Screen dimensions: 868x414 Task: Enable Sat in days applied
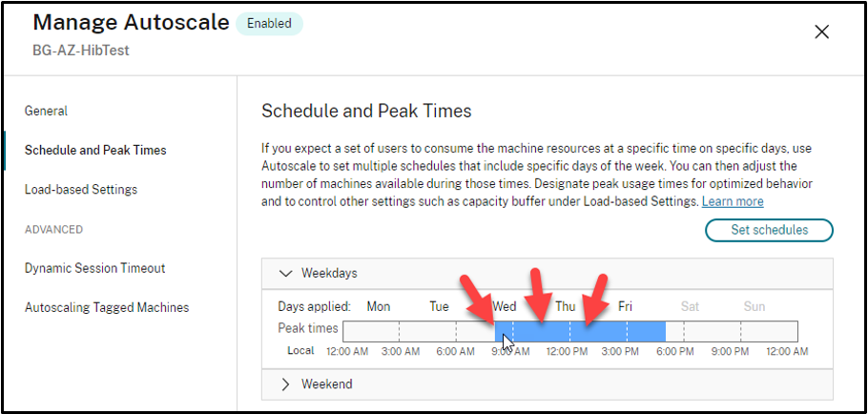pyautogui.click(x=690, y=306)
